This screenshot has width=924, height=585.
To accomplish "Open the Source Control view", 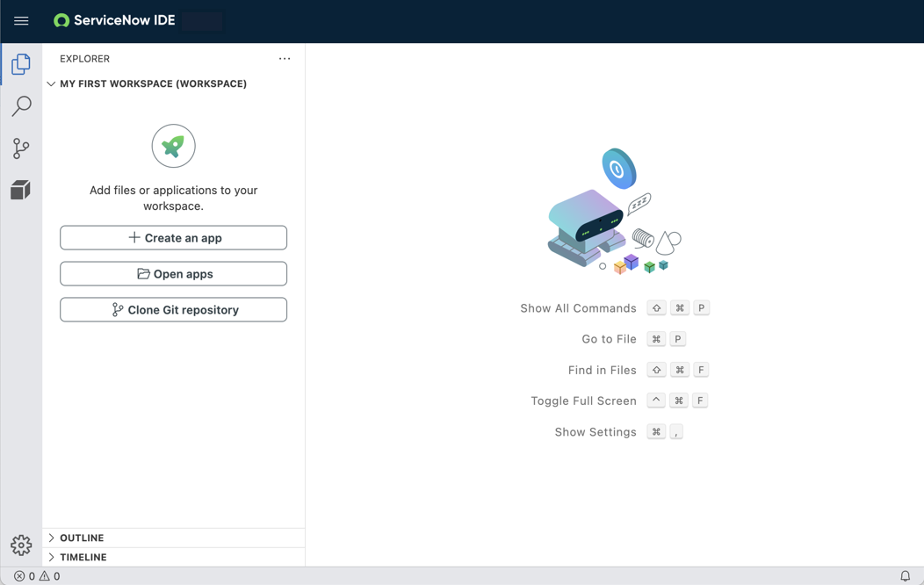I will tap(21, 148).
